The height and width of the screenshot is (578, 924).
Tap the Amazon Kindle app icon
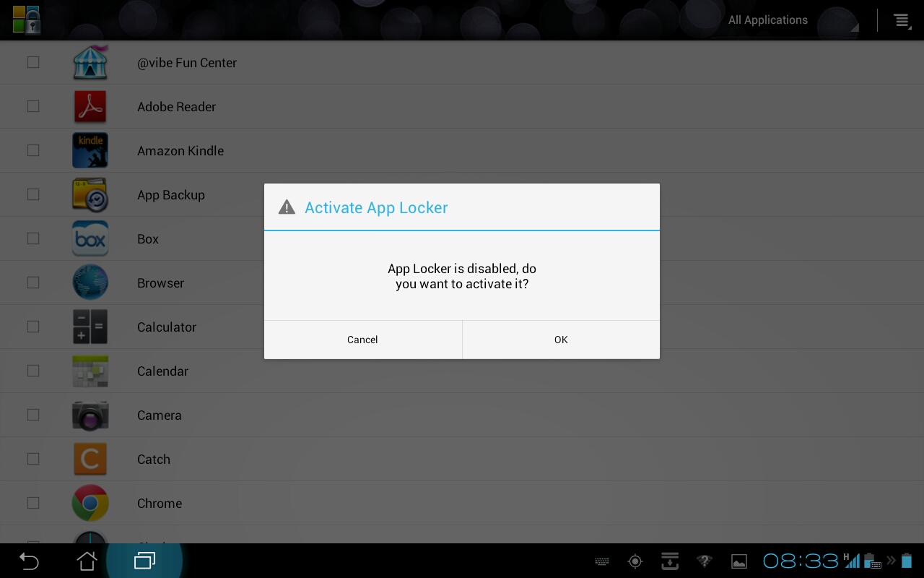coord(90,151)
